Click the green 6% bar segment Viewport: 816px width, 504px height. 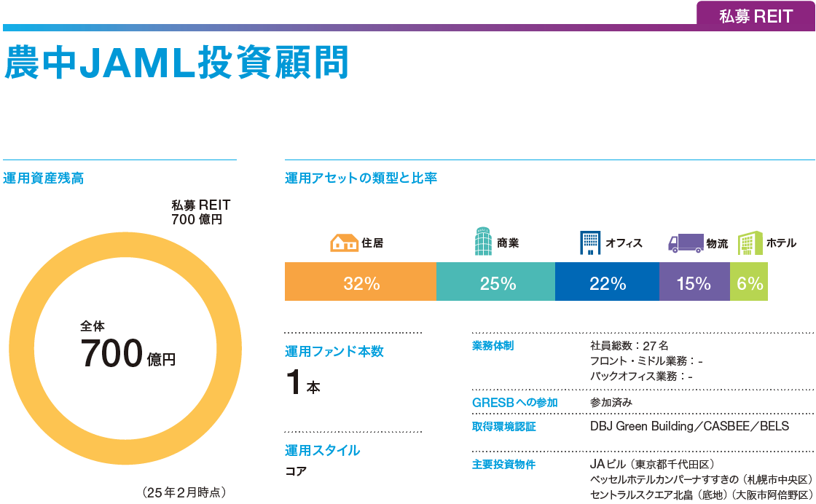(x=749, y=283)
